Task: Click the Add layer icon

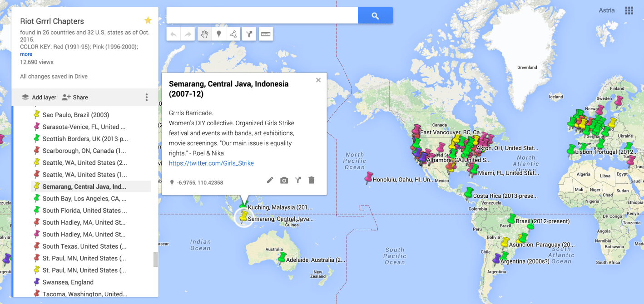Action: [26, 97]
